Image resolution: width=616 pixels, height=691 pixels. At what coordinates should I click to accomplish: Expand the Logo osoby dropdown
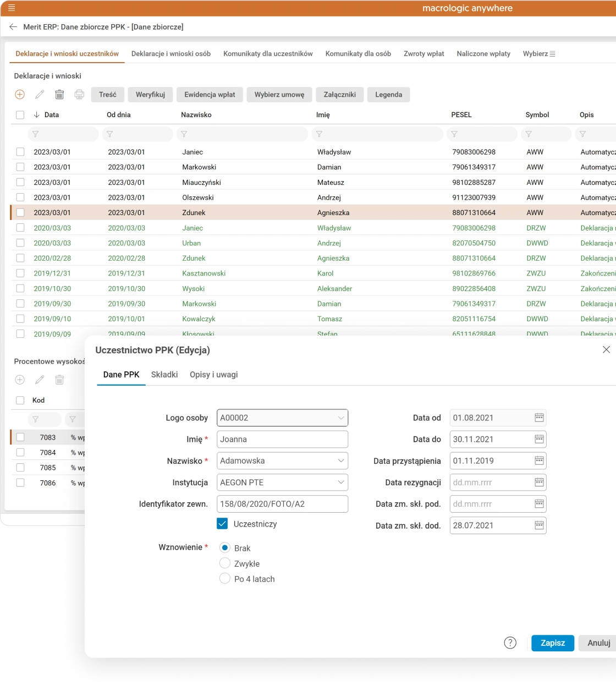click(x=340, y=418)
